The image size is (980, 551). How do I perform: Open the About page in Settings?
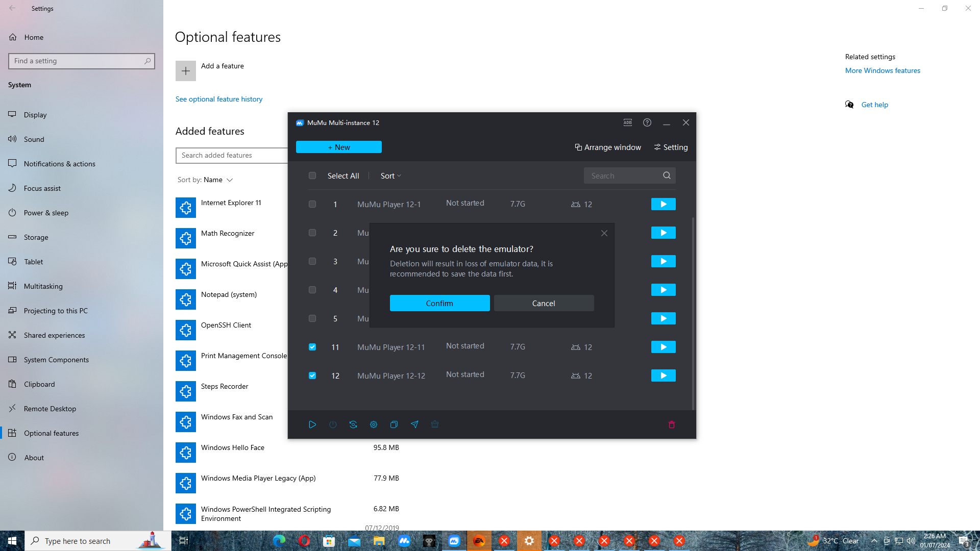[82, 458]
